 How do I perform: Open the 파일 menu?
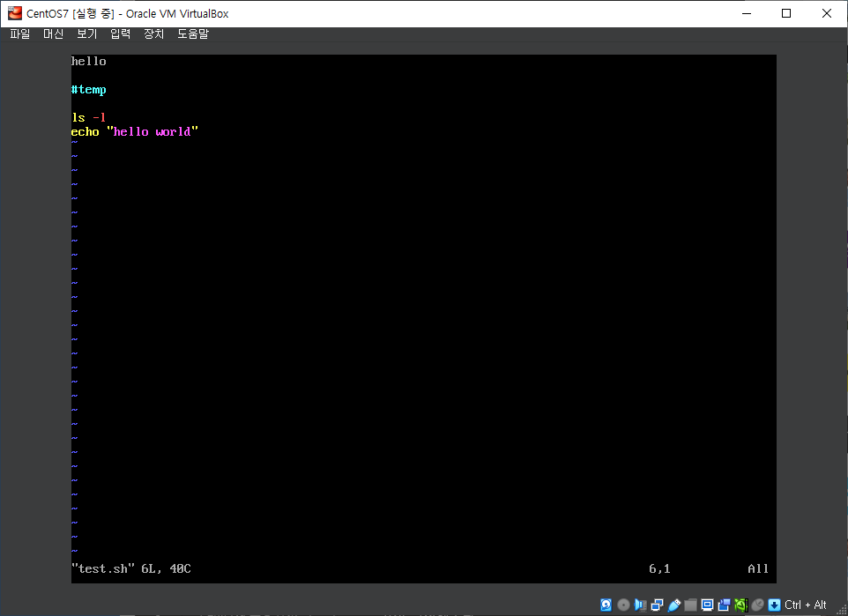pos(19,33)
